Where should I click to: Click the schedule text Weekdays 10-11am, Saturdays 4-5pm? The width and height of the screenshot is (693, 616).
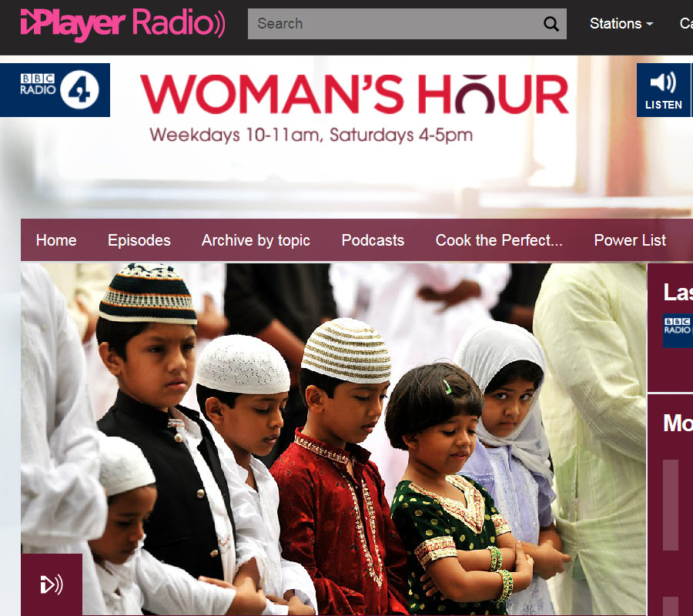tap(311, 135)
